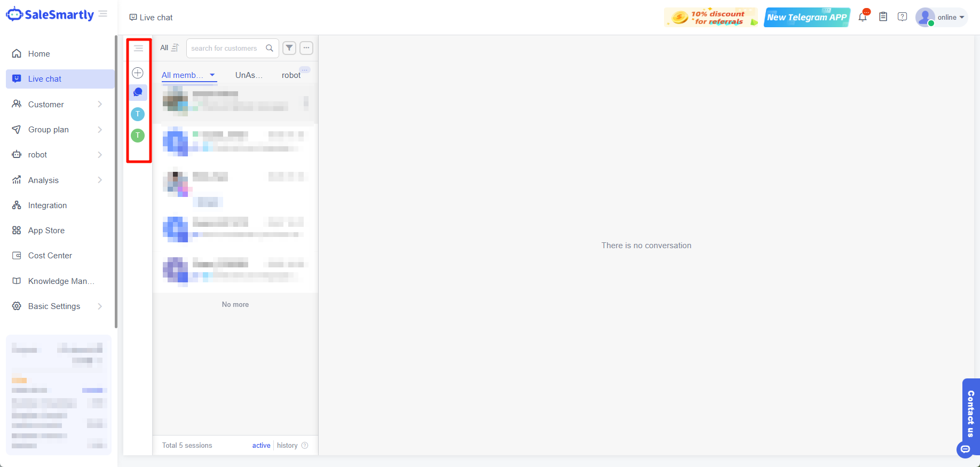
Task: Open the help question mark icon
Action: tap(902, 17)
